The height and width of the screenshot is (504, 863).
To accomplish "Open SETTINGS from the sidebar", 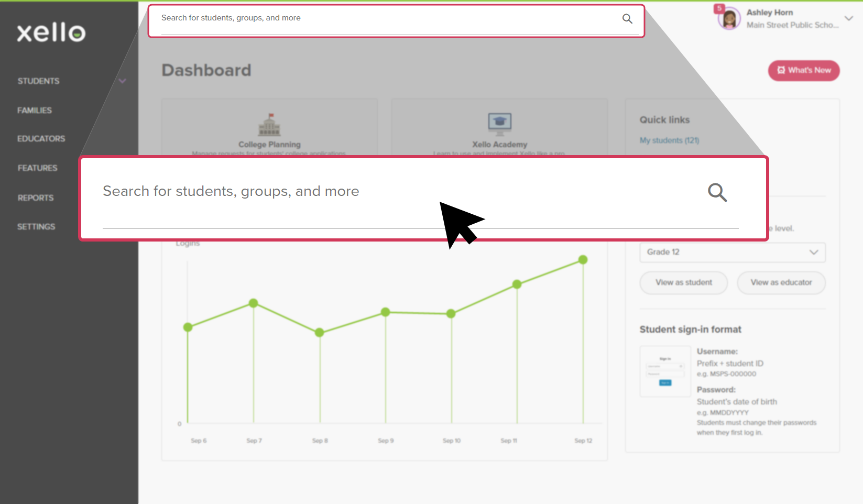I will pos(36,226).
